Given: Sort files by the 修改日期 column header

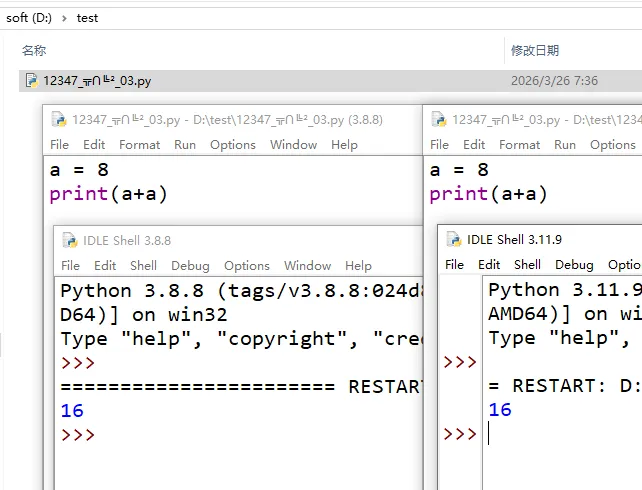Looking at the screenshot, I should click(x=535, y=50).
